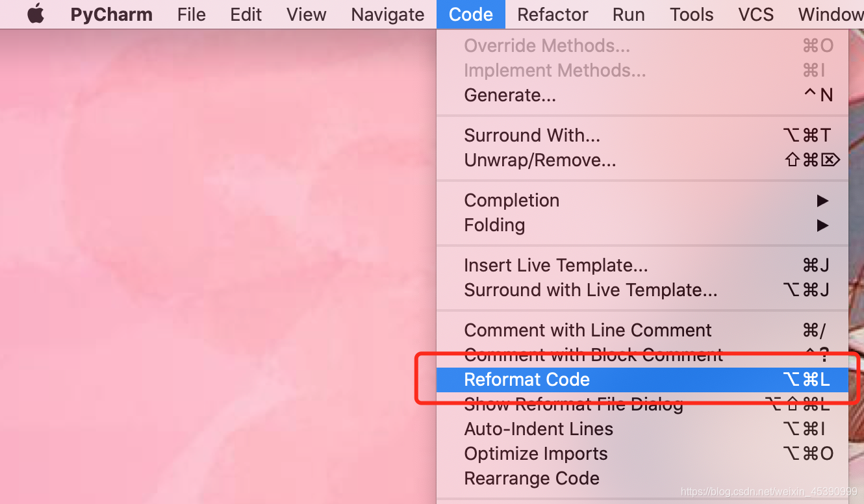Open the Tools menu
The image size is (864, 504).
[691, 14]
